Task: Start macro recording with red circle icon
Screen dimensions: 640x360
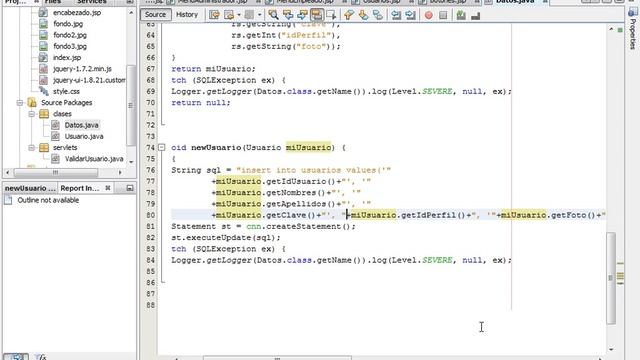Action: pos(429,15)
